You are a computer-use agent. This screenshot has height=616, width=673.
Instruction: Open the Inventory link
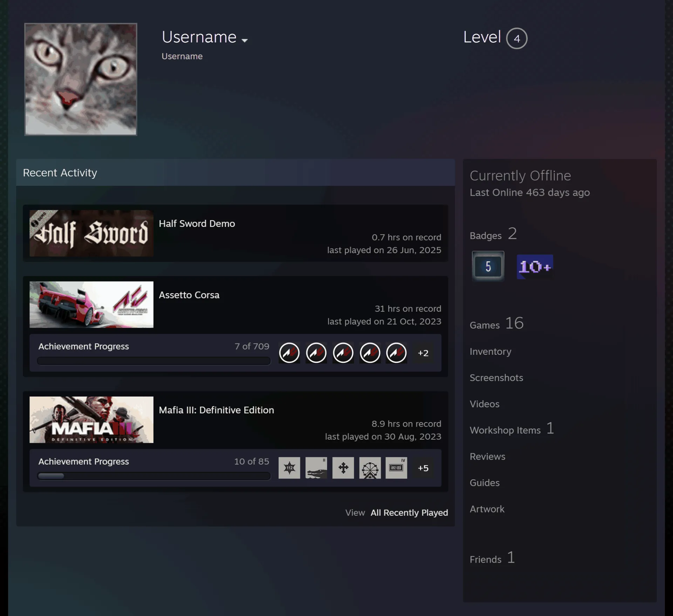[490, 352]
